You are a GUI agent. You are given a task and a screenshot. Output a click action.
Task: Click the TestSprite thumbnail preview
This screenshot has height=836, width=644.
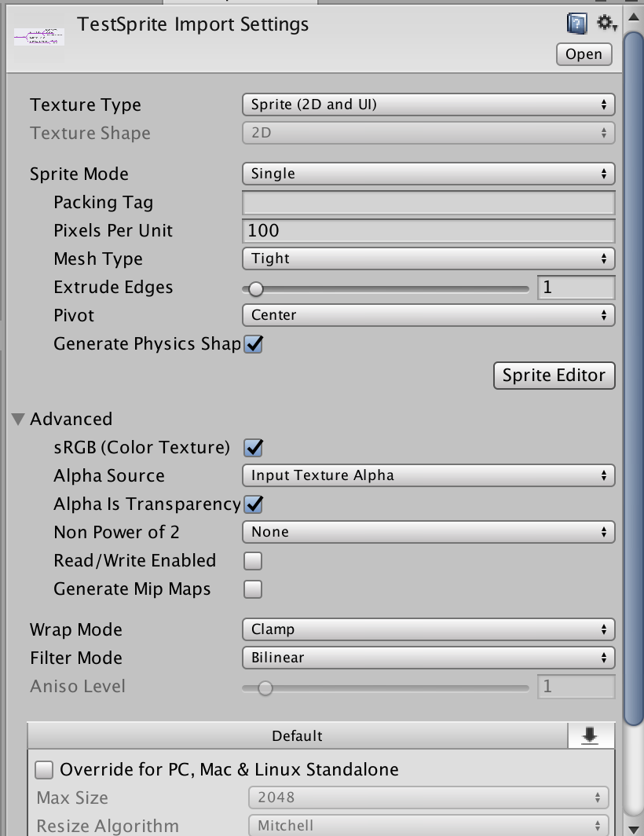(39, 37)
